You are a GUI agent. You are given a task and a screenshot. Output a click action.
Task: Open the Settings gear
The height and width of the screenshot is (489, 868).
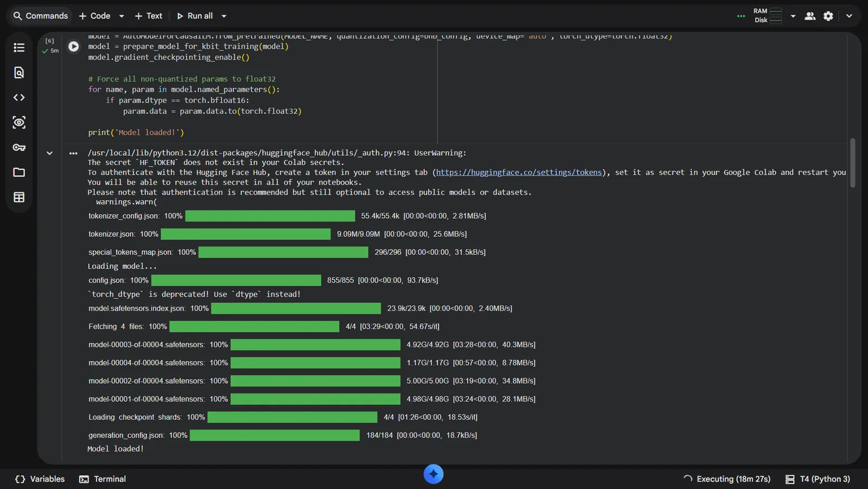coord(828,16)
